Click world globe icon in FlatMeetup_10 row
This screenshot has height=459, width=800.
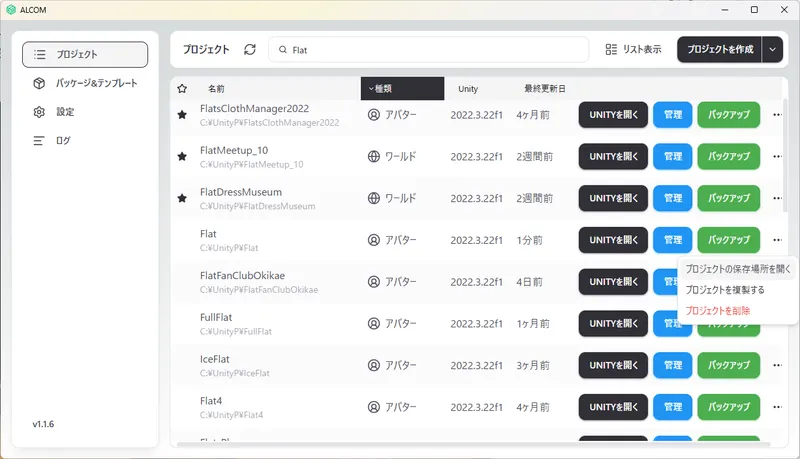(x=374, y=157)
